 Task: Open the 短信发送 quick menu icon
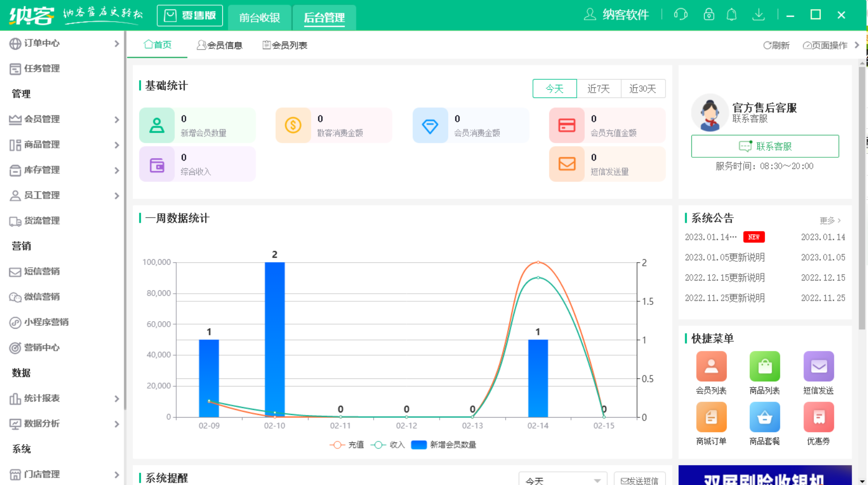point(819,366)
